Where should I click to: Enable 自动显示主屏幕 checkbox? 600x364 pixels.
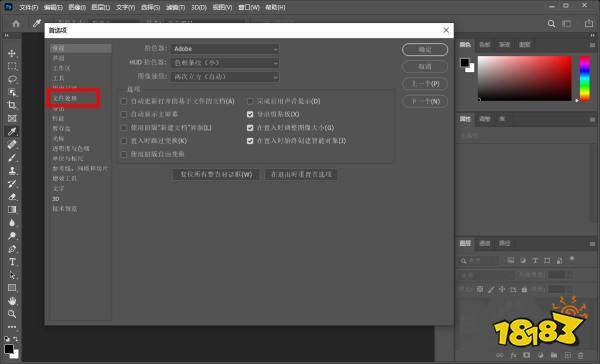(x=124, y=114)
